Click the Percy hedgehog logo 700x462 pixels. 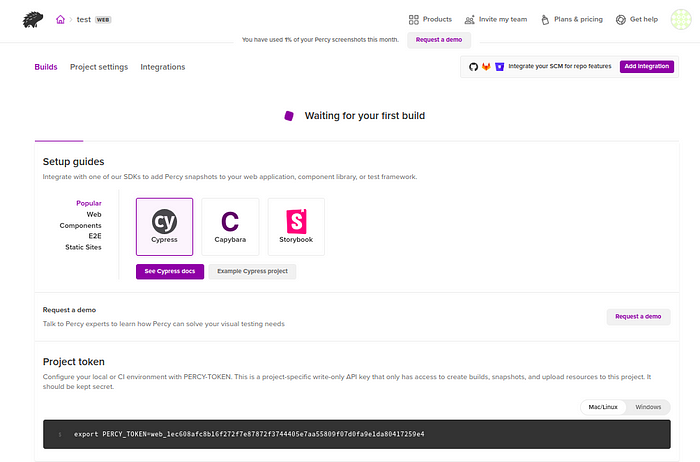coord(33,20)
